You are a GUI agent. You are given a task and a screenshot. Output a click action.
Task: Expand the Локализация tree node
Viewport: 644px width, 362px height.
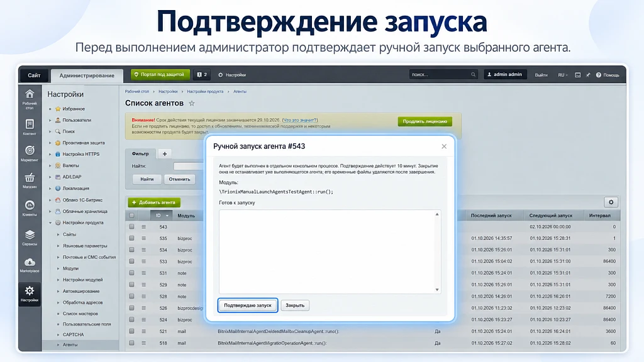50,189
